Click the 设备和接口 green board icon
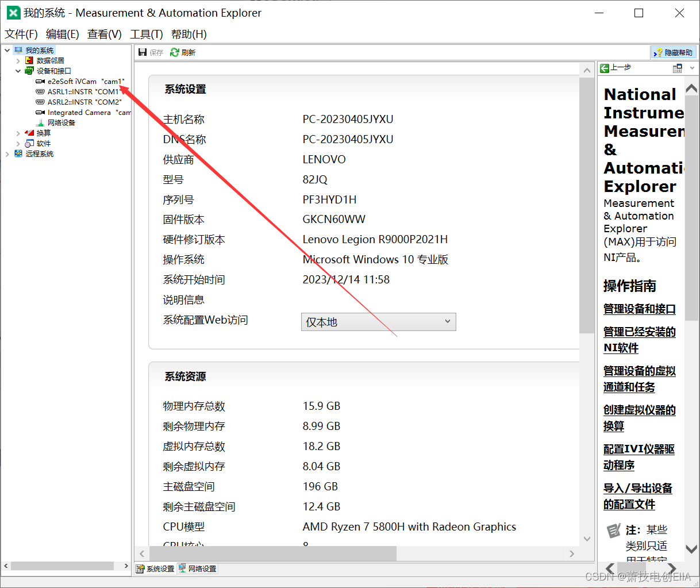 click(29, 71)
